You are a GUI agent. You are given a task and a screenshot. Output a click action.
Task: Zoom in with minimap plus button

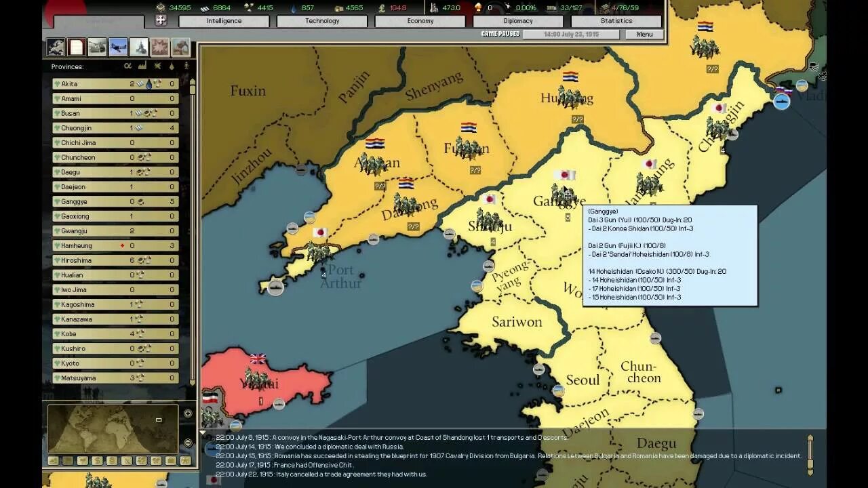pyautogui.click(x=188, y=413)
